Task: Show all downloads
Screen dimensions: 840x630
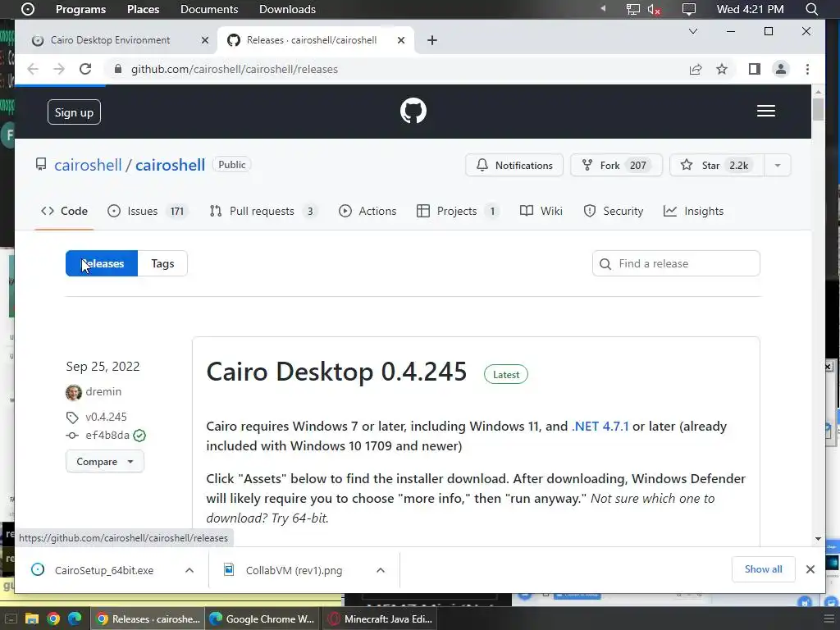Action: pyautogui.click(x=763, y=569)
